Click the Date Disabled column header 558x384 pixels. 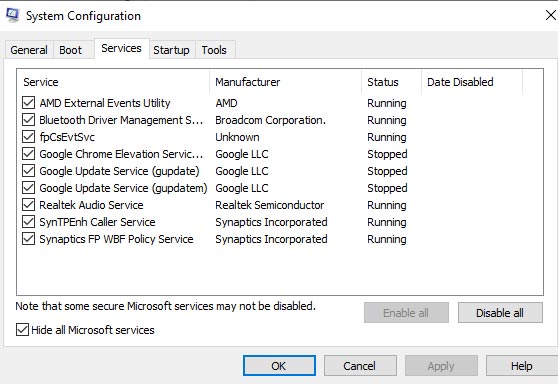point(472,82)
